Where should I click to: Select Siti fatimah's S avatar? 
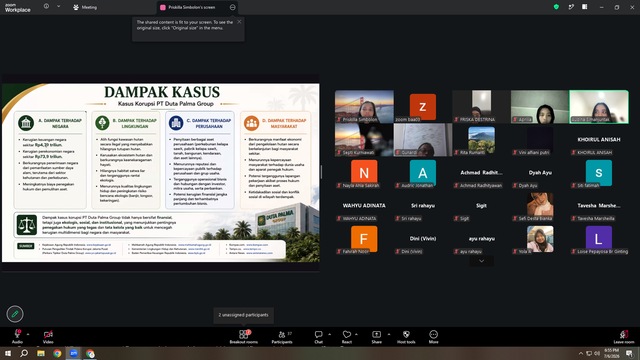pyautogui.click(x=599, y=173)
